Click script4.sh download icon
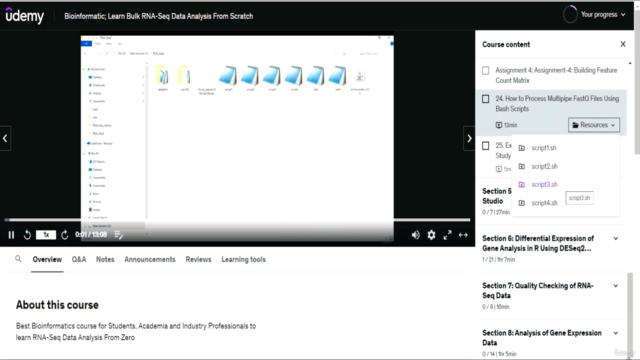 (522, 203)
